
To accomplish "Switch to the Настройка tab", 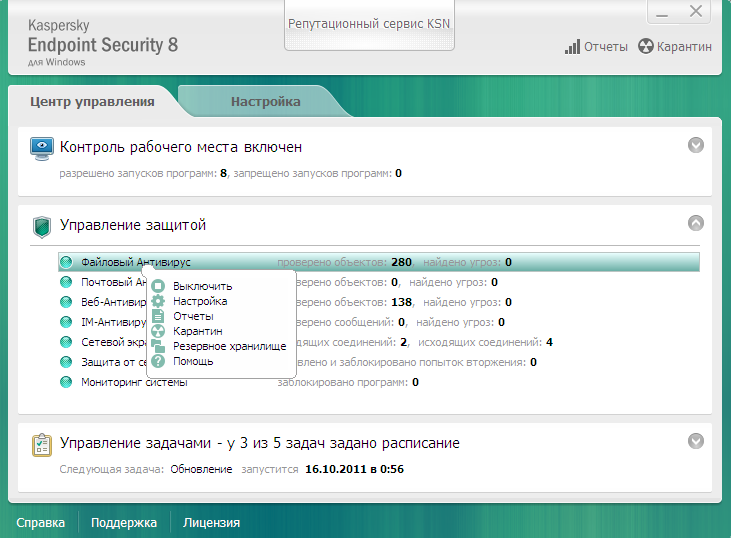I will point(266,102).
